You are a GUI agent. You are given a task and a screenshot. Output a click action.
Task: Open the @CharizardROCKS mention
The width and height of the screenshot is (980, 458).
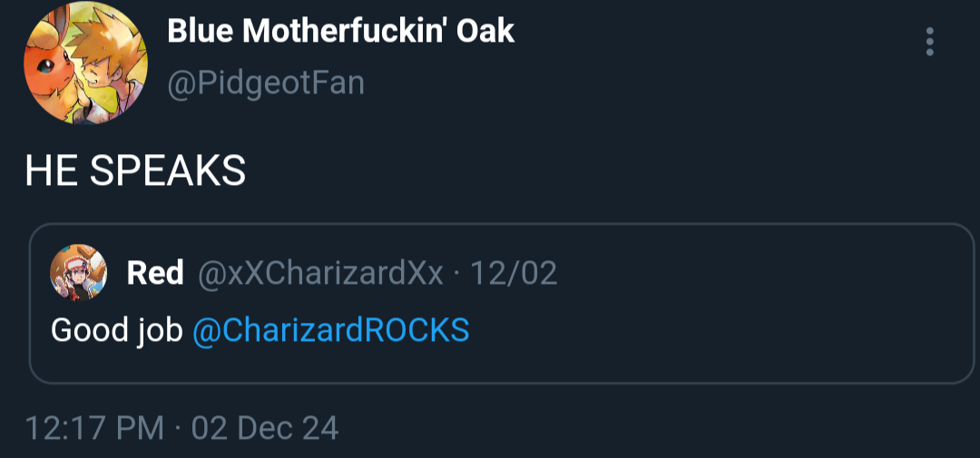(x=330, y=329)
